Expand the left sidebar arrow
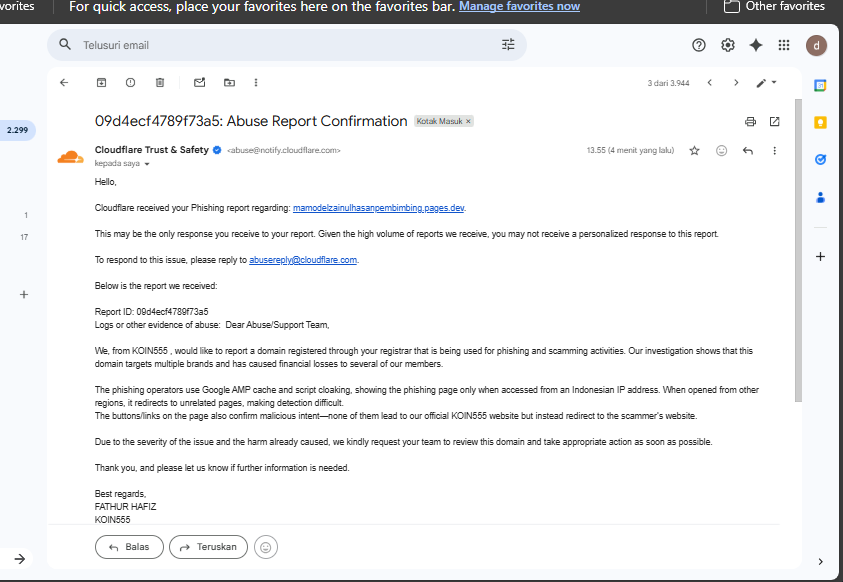The width and height of the screenshot is (843, 582). click(20, 559)
